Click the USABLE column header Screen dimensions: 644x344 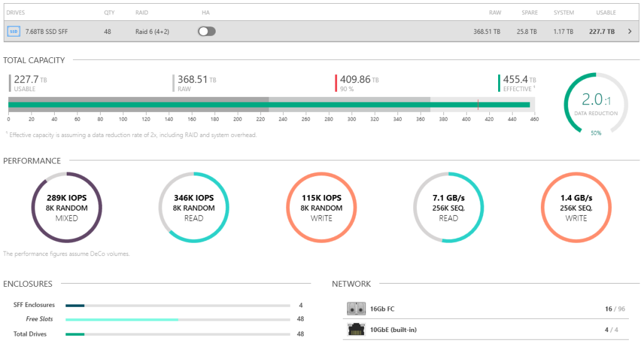point(606,13)
